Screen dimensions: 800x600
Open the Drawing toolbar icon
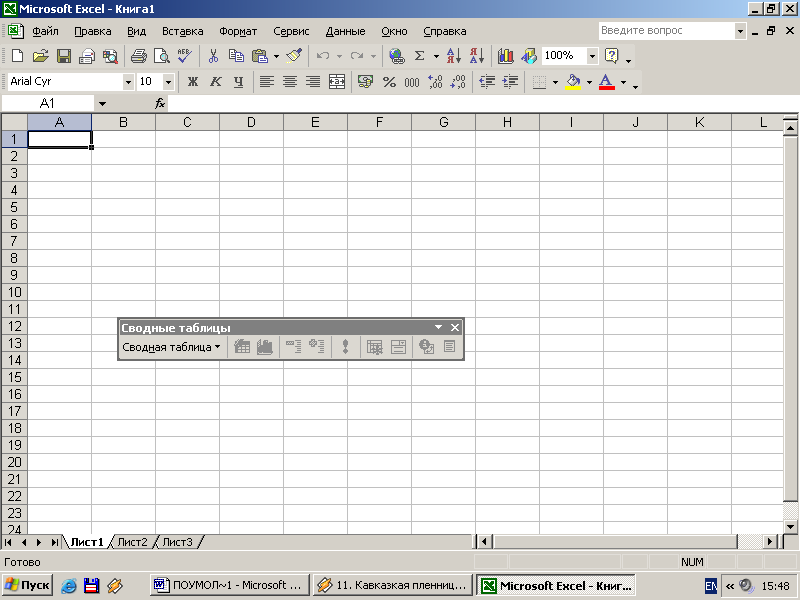(529, 56)
